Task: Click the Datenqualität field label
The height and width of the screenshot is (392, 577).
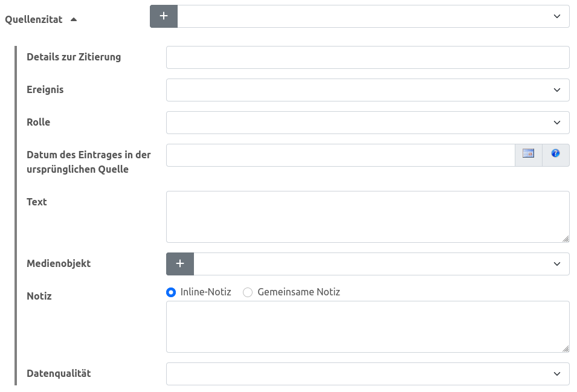Action: click(x=59, y=373)
